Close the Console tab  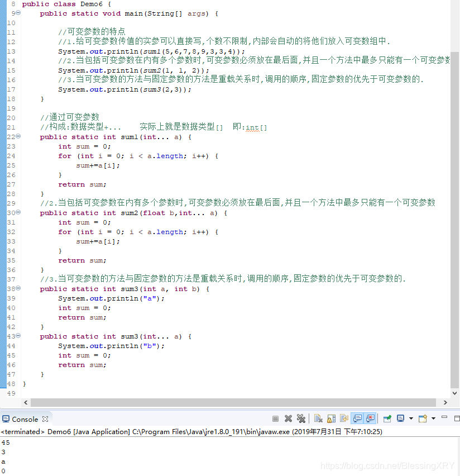click(45, 419)
